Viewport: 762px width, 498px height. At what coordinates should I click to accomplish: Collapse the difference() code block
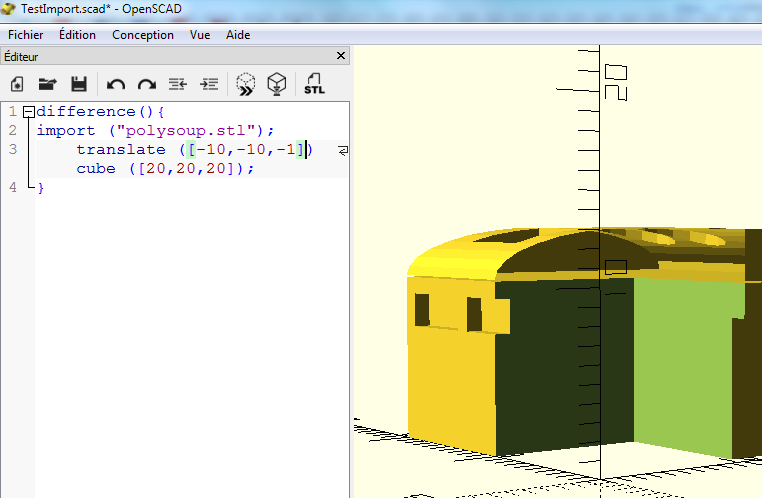coord(28,112)
